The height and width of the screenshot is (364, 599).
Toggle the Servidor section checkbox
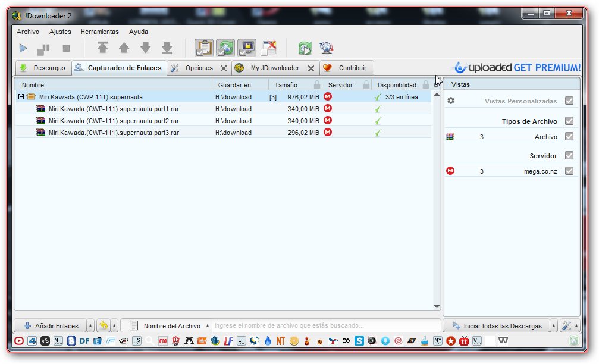coord(569,155)
